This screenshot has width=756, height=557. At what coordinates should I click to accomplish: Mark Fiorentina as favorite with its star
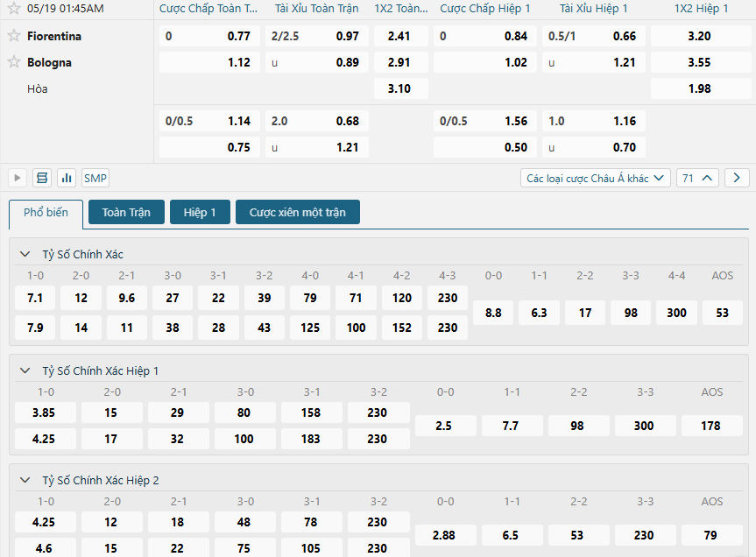pos(14,36)
